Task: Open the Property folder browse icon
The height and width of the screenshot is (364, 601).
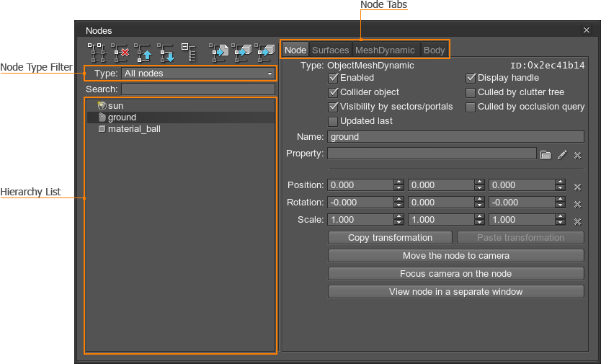Action: point(546,154)
